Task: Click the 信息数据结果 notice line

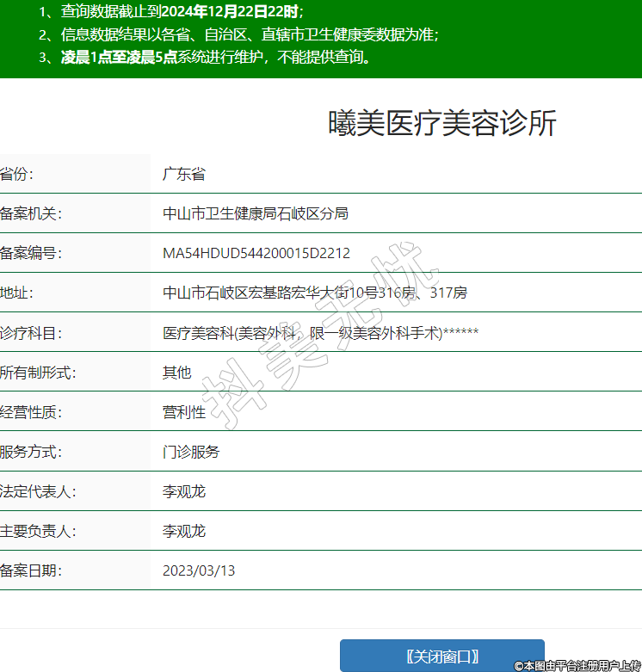Action: [239, 34]
